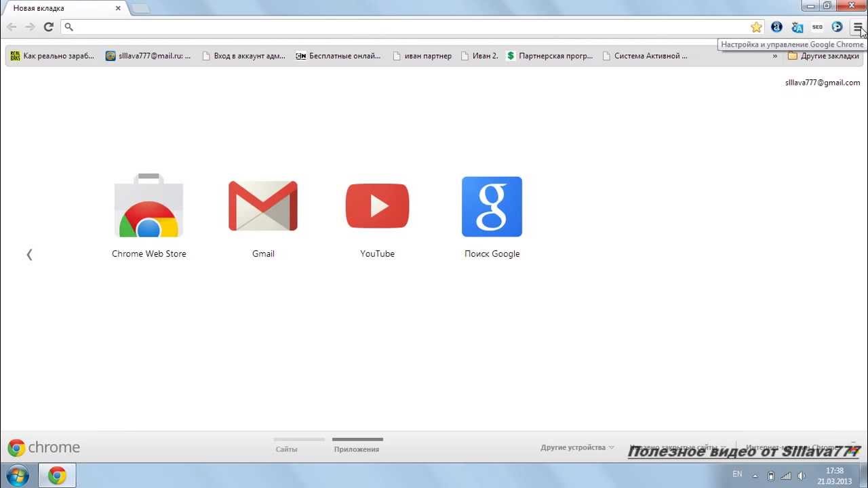Click the Chrome taskbar icon
Image resolution: width=868 pixels, height=488 pixels.
[57, 476]
